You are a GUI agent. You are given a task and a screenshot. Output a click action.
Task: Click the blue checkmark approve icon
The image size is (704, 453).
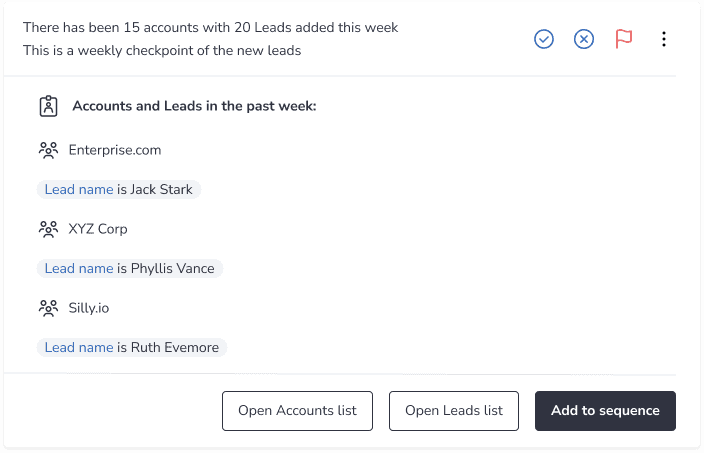coord(544,39)
